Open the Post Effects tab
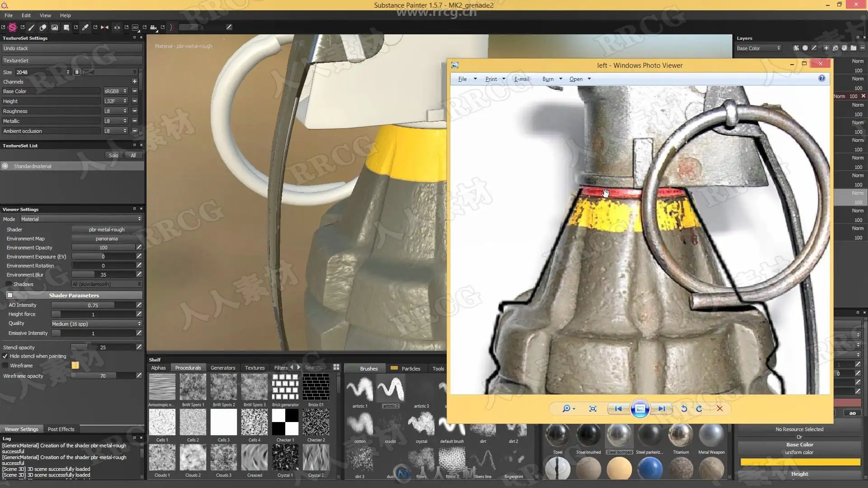The width and height of the screenshot is (868, 488). (61, 429)
